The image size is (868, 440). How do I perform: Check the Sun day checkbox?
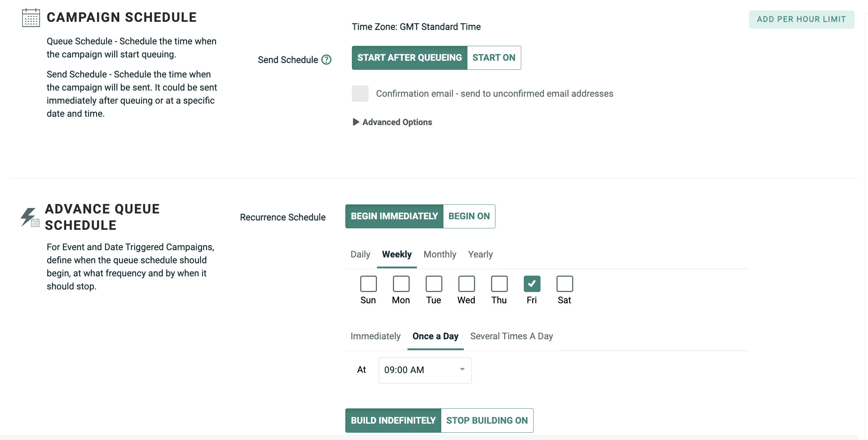(368, 284)
